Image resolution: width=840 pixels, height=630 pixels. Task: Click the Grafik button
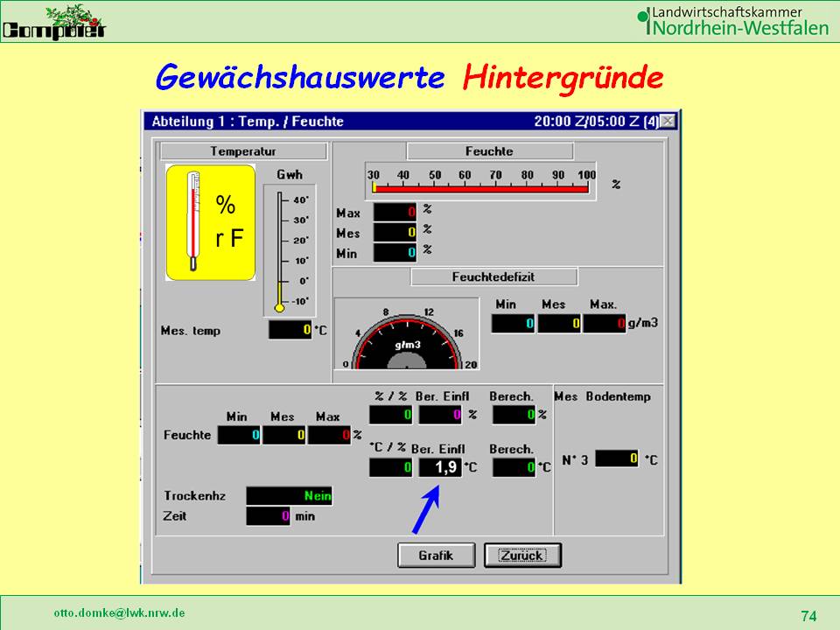(x=436, y=555)
